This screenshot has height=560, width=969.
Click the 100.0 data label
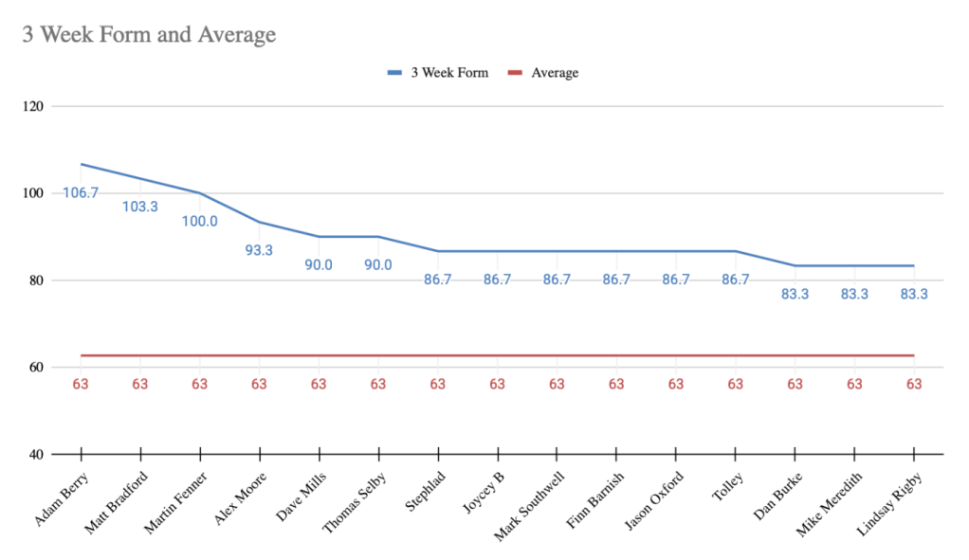click(x=199, y=221)
